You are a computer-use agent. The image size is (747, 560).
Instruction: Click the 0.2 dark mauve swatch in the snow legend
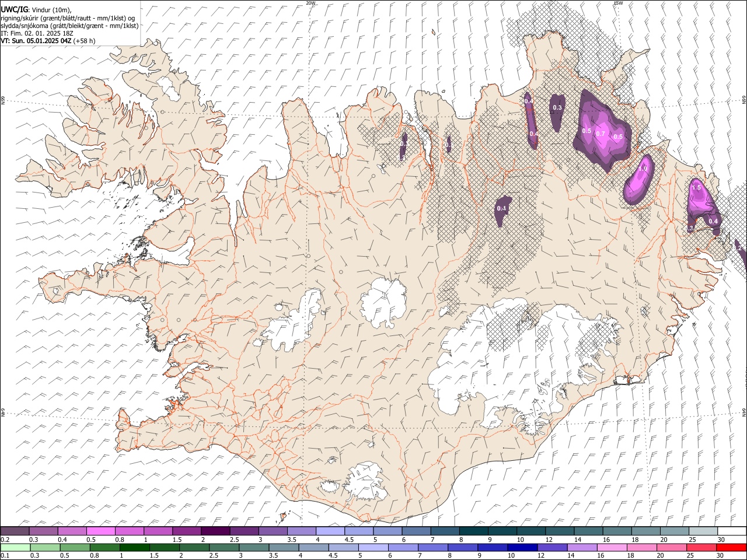point(15,531)
